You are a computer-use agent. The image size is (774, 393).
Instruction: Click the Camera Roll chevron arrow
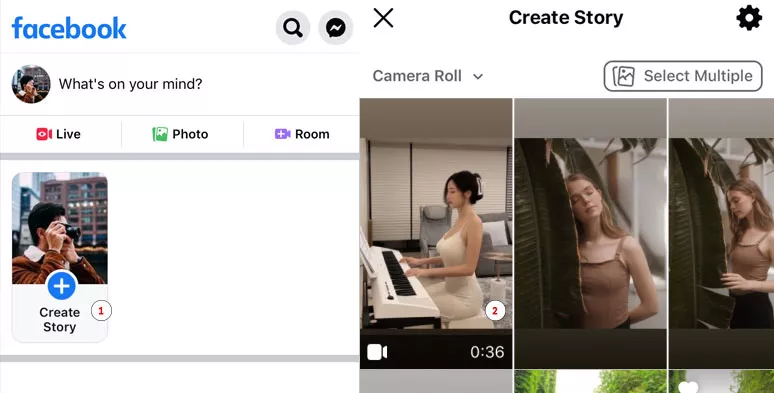coord(478,77)
